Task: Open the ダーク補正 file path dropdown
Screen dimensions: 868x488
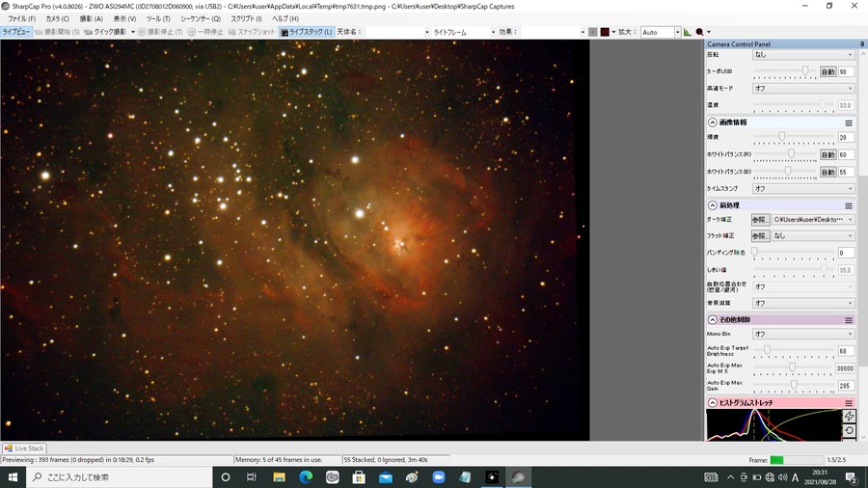Action: click(x=813, y=220)
